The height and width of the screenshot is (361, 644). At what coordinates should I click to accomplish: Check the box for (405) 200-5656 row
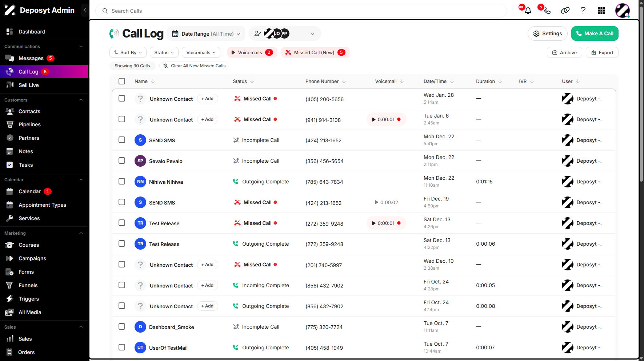tap(122, 98)
